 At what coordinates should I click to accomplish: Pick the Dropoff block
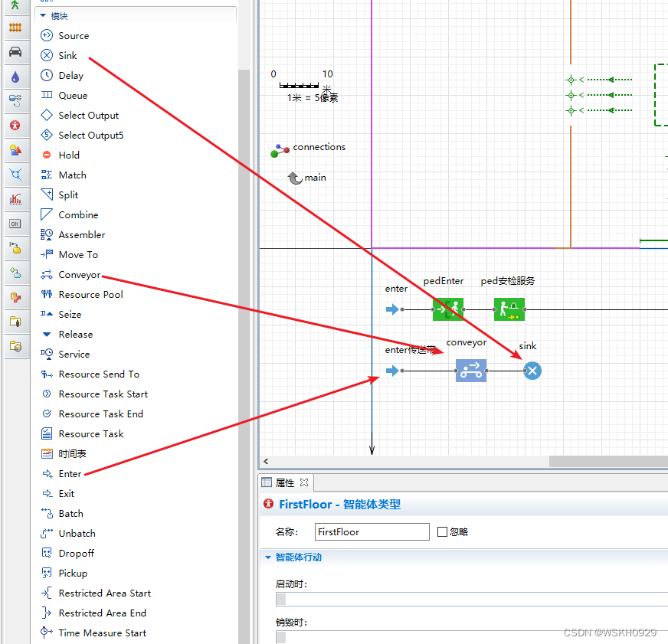(x=67, y=554)
